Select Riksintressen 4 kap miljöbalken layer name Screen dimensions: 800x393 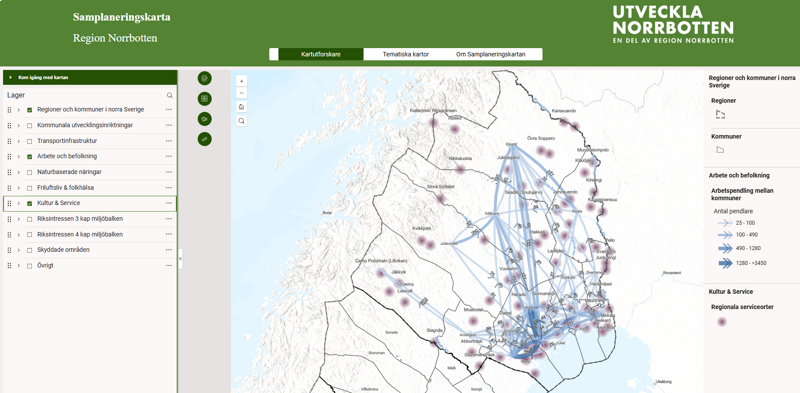80,235
